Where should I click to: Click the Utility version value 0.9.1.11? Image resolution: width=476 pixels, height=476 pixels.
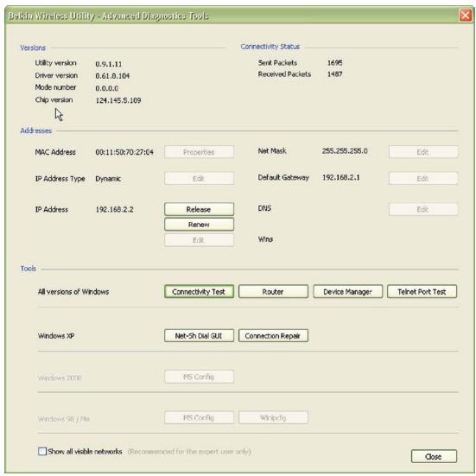[x=108, y=64]
